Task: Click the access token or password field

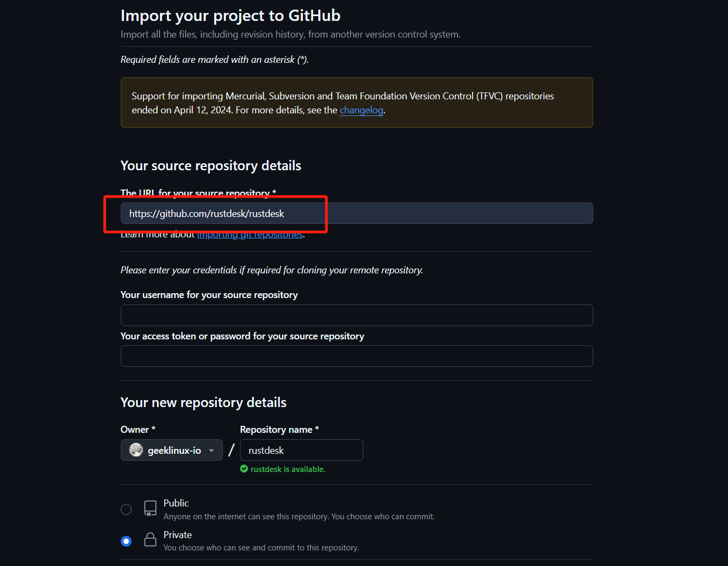Action: click(356, 356)
